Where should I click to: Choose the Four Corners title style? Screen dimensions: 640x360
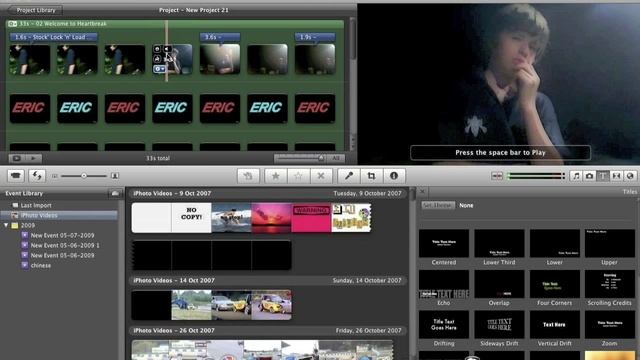click(x=554, y=288)
